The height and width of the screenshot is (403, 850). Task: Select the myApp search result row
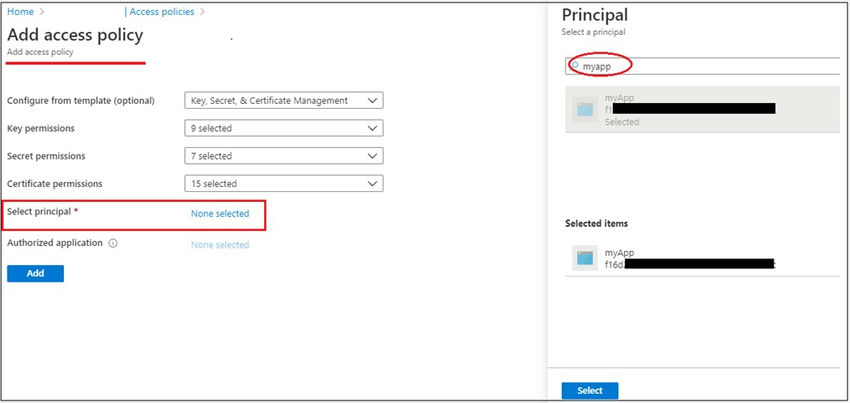700,109
